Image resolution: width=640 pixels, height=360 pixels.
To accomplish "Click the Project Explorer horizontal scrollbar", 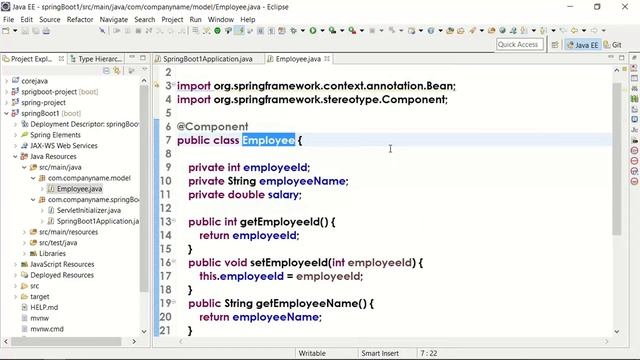I will pyautogui.click(x=66, y=341).
